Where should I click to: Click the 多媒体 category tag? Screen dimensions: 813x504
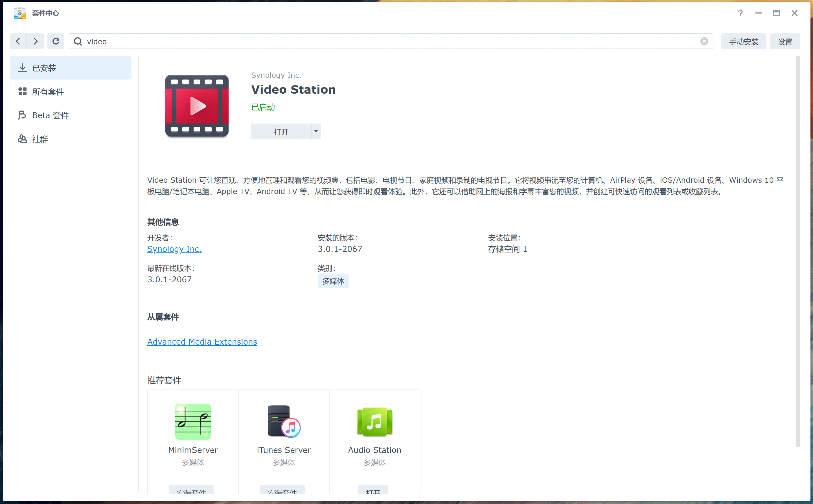point(333,281)
